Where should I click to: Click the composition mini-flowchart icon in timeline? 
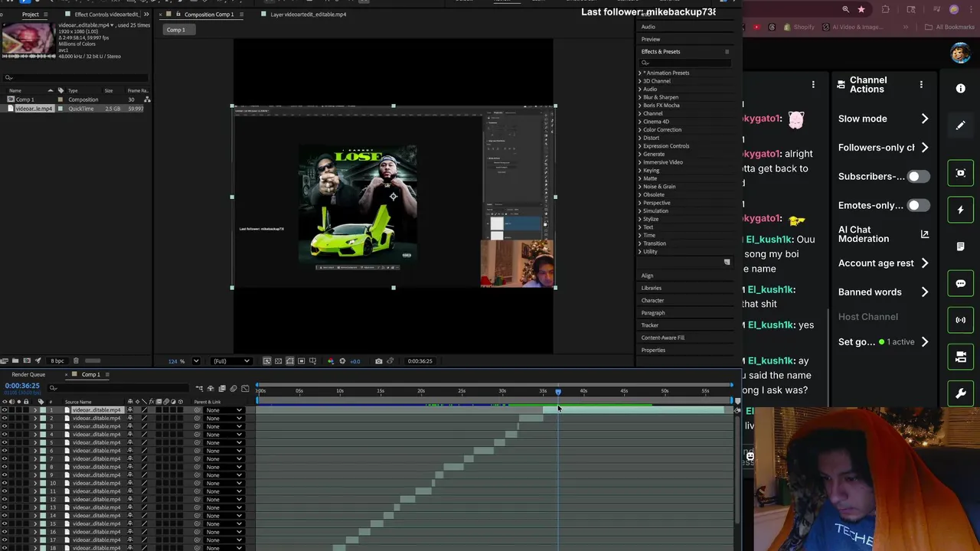[x=199, y=389]
